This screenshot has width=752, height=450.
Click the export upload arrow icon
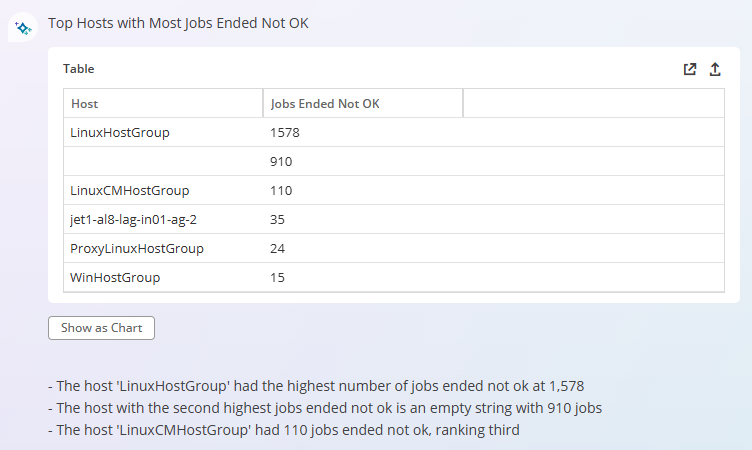(x=715, y=69)
